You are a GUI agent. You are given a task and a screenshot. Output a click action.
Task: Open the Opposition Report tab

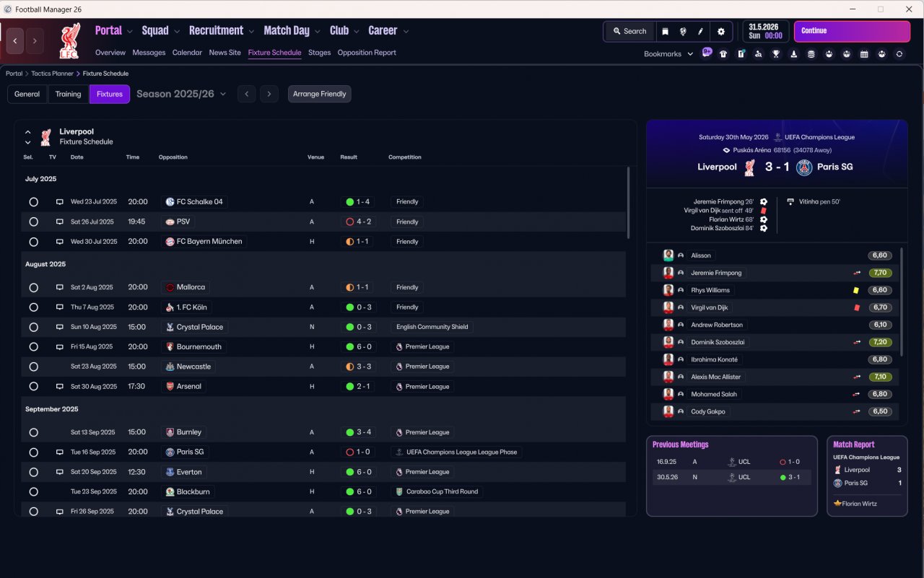(367, 53)
